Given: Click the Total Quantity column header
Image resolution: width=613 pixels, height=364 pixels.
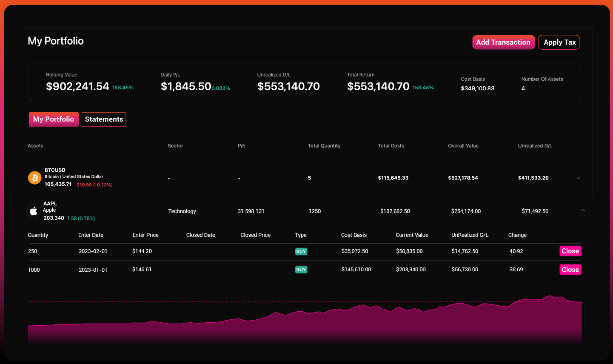Looking at the screenshot, I should pos(324,146).
